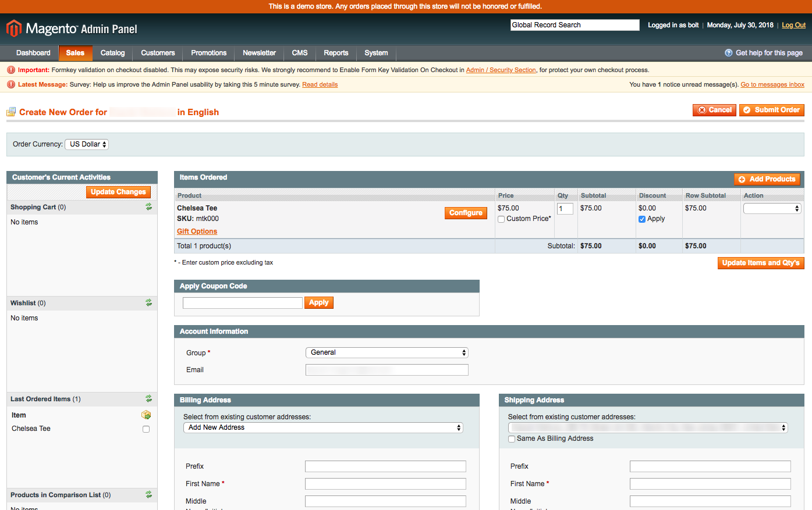Image resolution: width=812 pixels, height=510 pixels.
Task: Click Update Changes in sidebar
Action: tap(118, 192)
